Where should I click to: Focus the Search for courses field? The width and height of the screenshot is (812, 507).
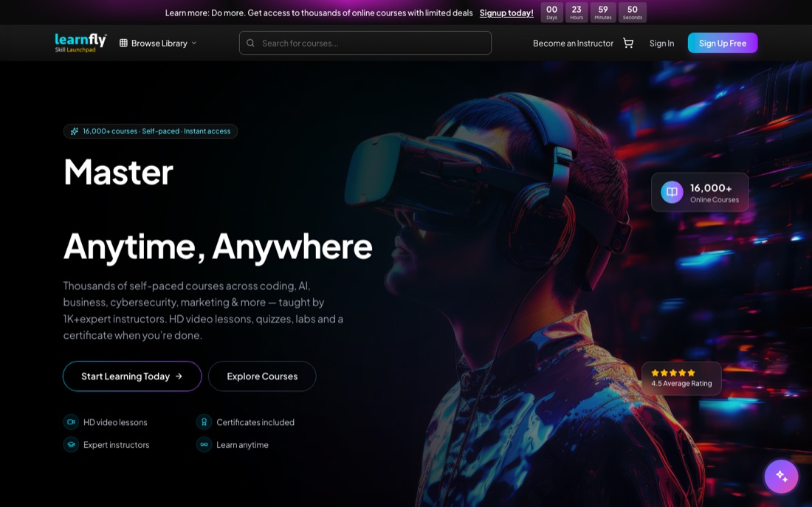click(x=365, y=43)
